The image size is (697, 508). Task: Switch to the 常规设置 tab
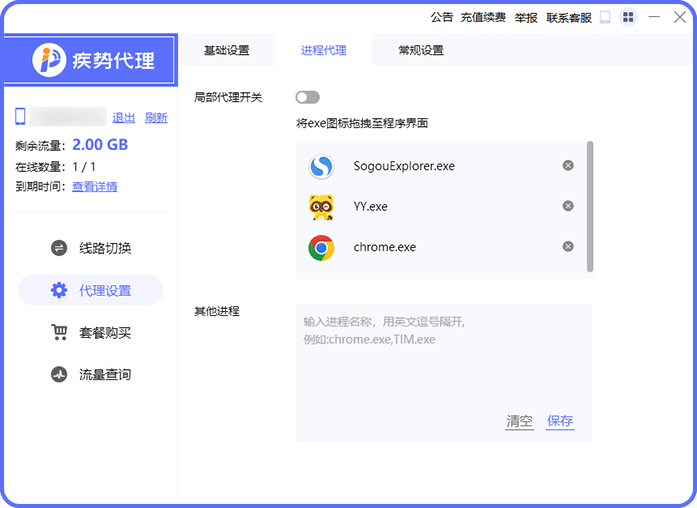coord(420,50)
